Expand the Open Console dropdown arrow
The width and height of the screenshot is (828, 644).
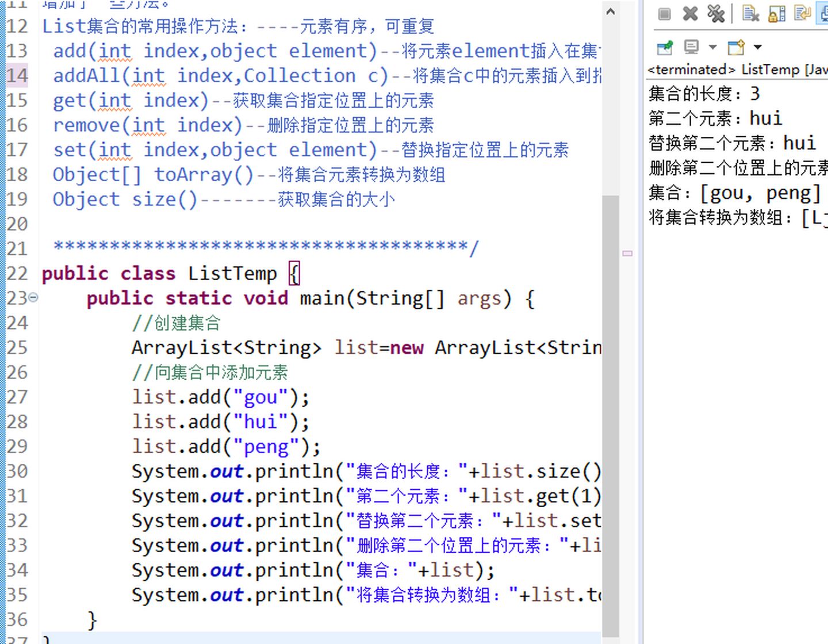coord(757,47)
